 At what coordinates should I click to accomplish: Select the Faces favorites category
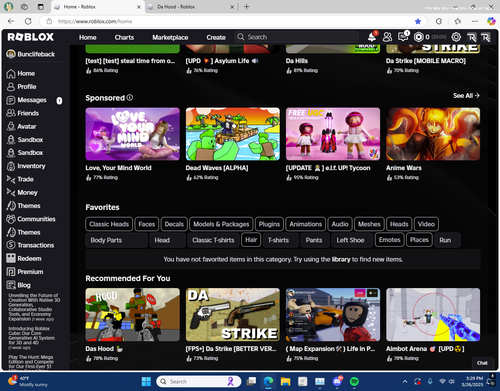[x=147, y=224]
